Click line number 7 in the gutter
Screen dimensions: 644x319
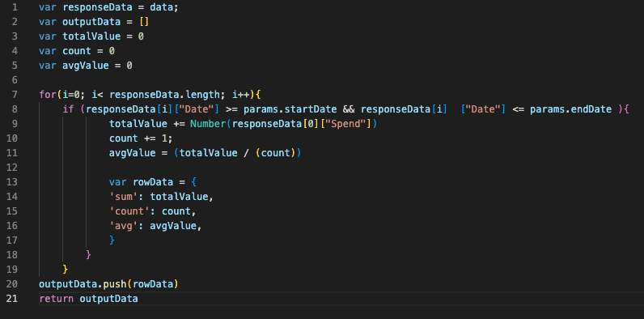pyautogui.click(x=15, y=95)
